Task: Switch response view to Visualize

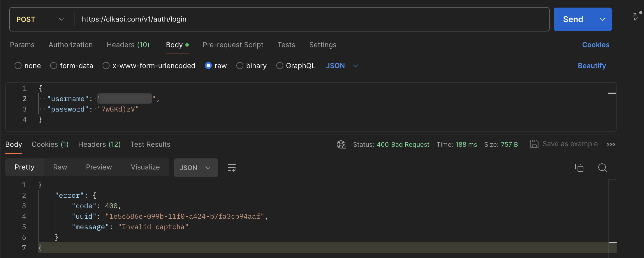Action: click(145, 167)
